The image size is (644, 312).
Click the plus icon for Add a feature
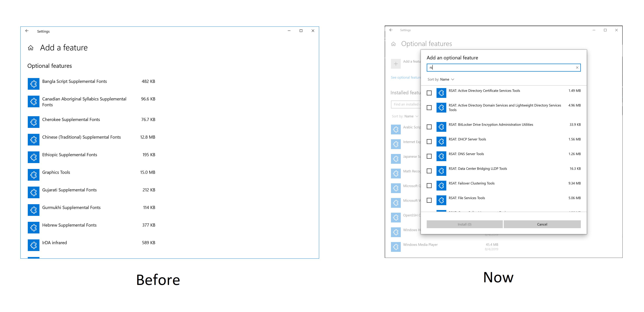[x=396, y=64]
